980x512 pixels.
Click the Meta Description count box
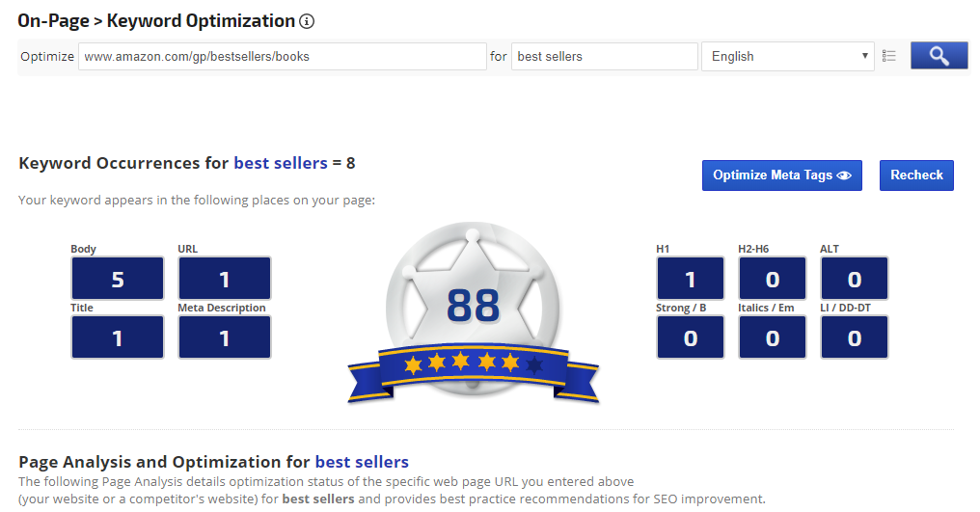224,337
